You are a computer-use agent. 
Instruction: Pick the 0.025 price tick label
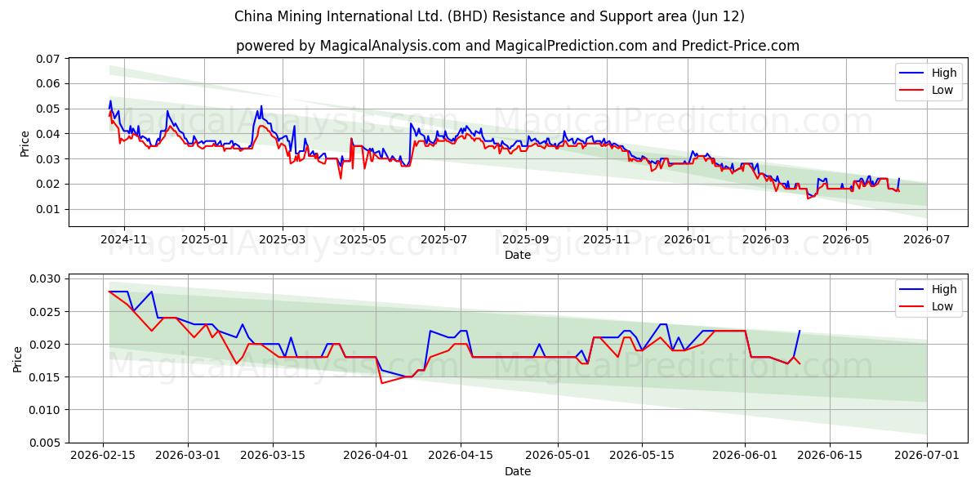pos(45,312)
